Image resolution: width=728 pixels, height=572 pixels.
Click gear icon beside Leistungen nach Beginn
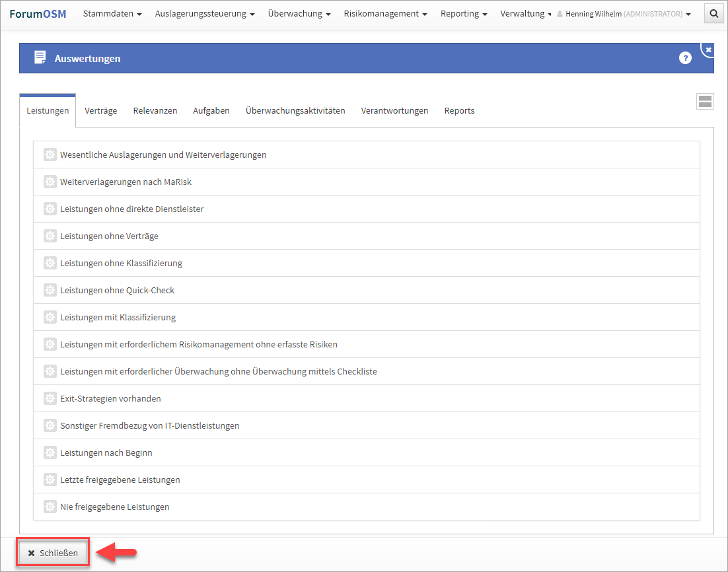point(50,452)
